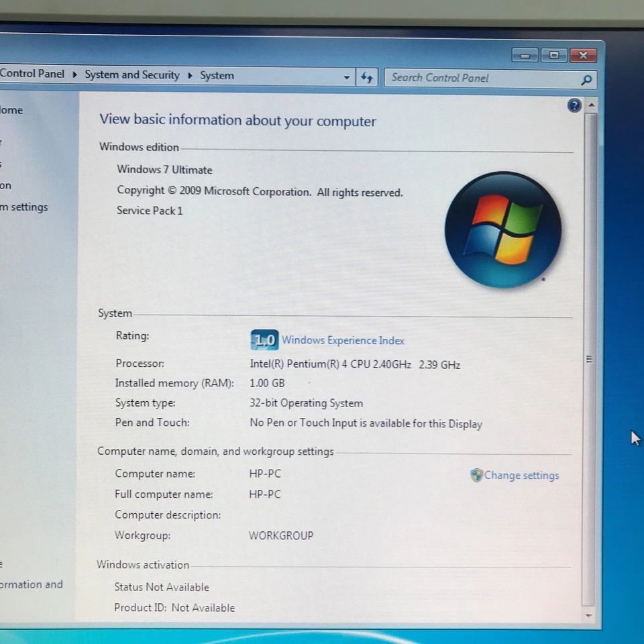Click the magnifier icon in the search box
The height and width of the screenshot is (644, 644).
(587, 79)
